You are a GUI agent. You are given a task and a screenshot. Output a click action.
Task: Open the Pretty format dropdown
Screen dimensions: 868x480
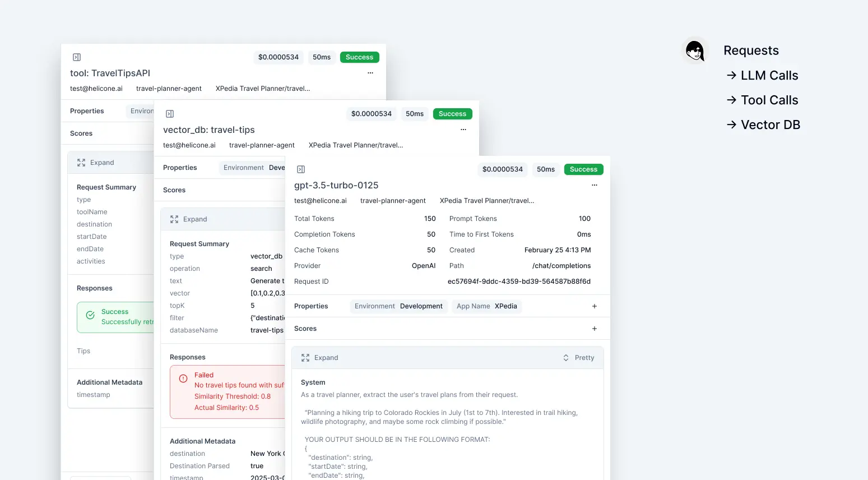tap(578, 358)
